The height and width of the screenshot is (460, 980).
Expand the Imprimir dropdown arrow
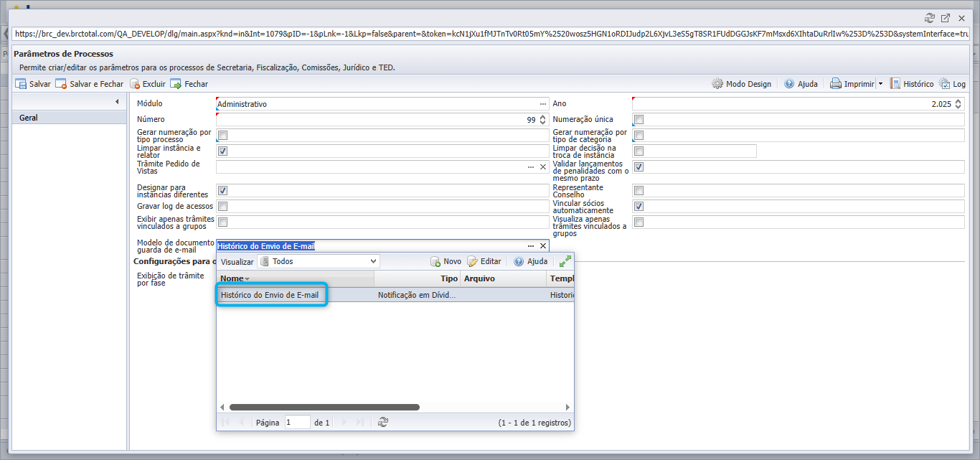point(880,84)
